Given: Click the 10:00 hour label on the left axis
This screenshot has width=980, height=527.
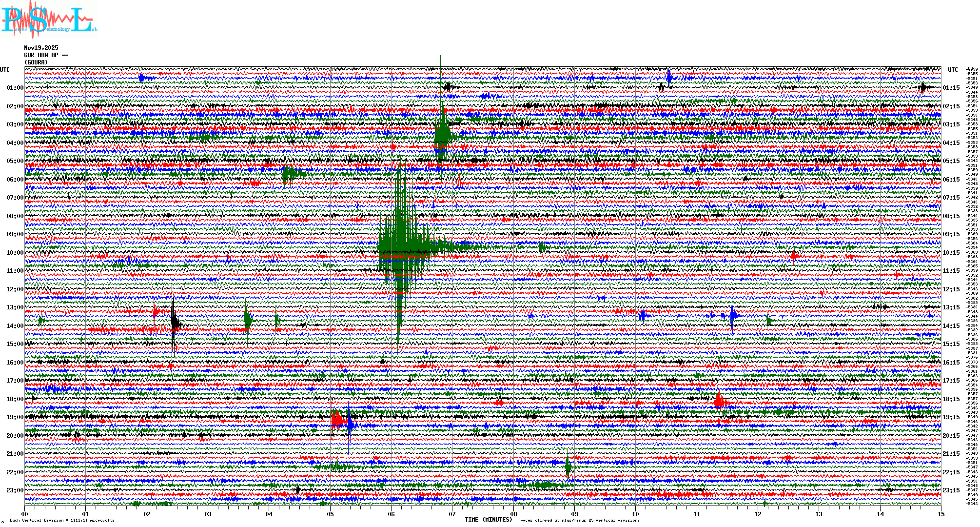Looking at the screenshot, I should coord(15,253).
